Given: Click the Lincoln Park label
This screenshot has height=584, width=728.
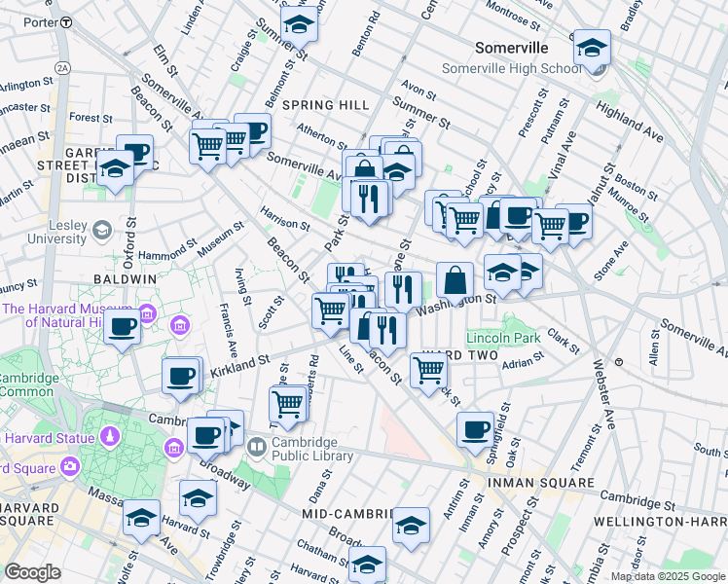Looking at the screenshot, I should 503,338.
